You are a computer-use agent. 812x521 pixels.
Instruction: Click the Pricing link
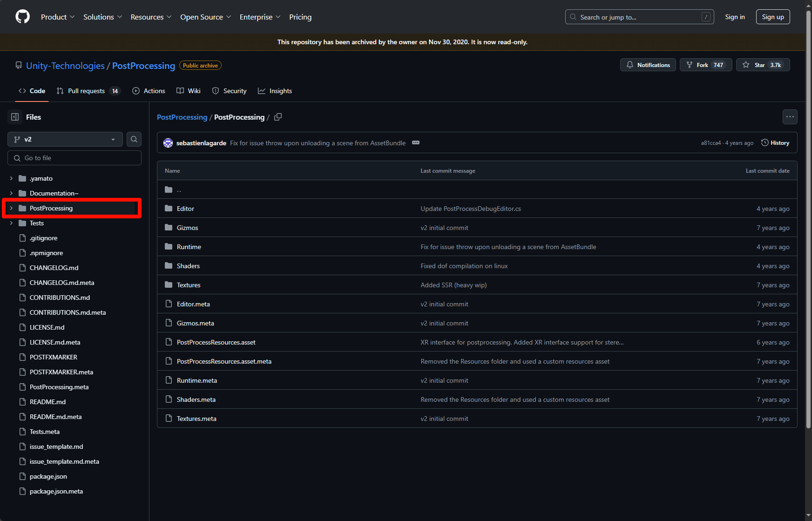[x=300, y=17]
